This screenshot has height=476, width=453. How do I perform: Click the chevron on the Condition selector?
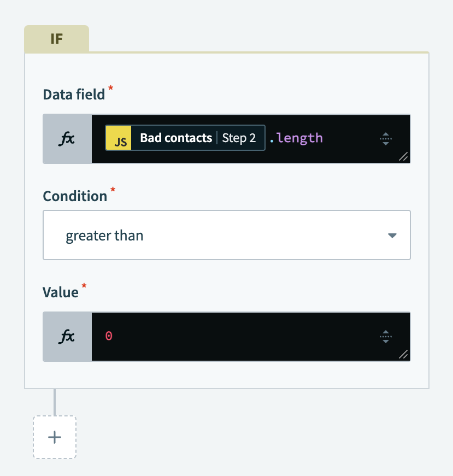tap(392, 235)
